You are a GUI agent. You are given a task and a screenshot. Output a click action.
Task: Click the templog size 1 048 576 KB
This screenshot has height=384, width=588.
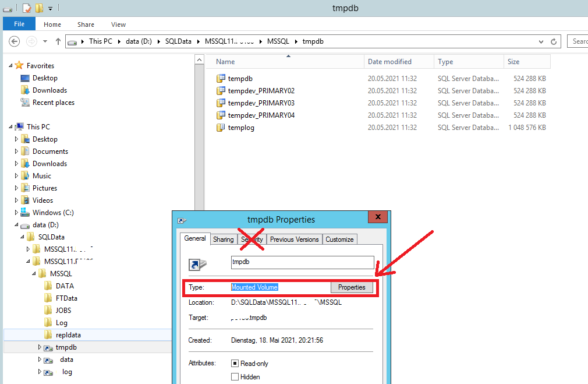[x=527, y=128]
